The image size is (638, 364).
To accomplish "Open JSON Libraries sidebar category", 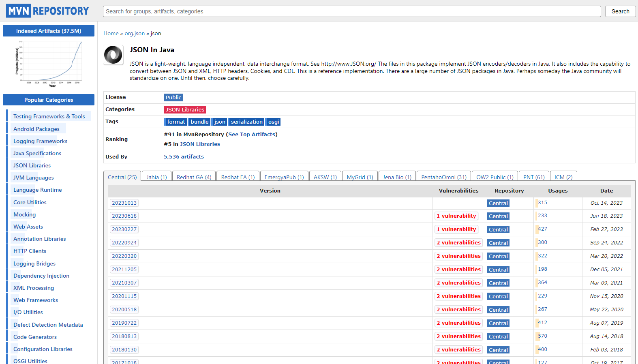I will point(32,165).
